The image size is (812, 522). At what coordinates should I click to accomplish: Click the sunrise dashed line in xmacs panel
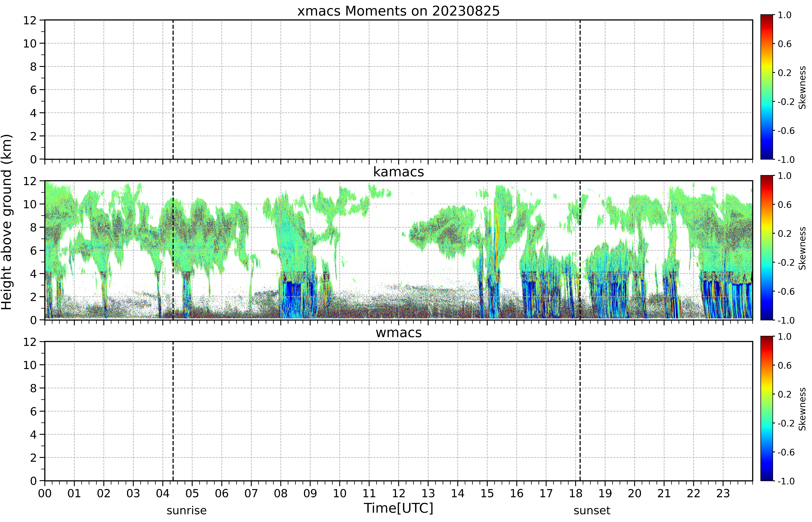173,90
